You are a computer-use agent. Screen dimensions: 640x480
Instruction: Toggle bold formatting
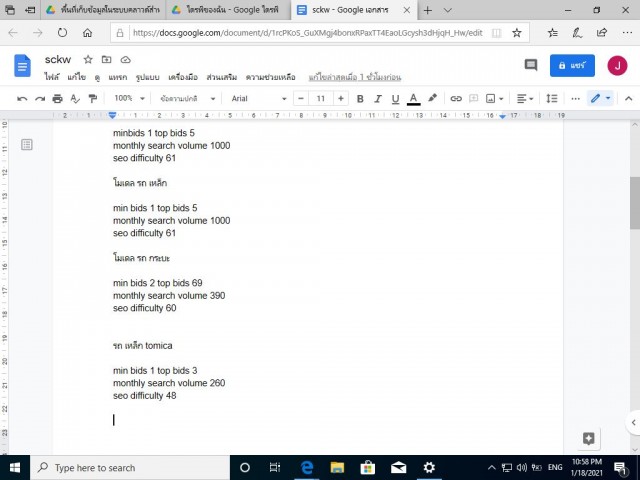pyautogui.click(x=360, y=98)
